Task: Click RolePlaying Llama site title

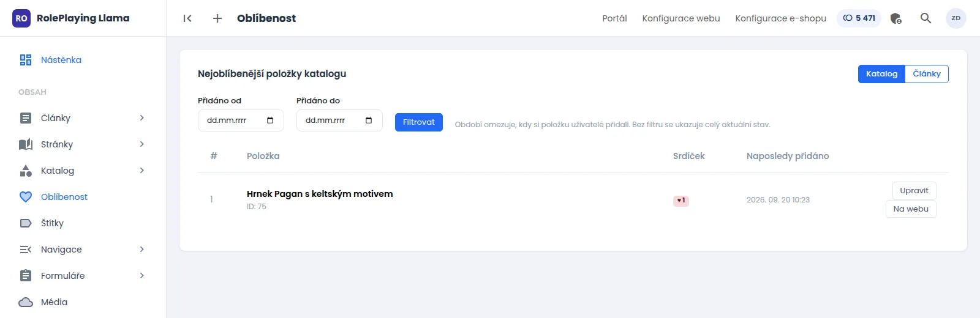Action: coord(83,18)
